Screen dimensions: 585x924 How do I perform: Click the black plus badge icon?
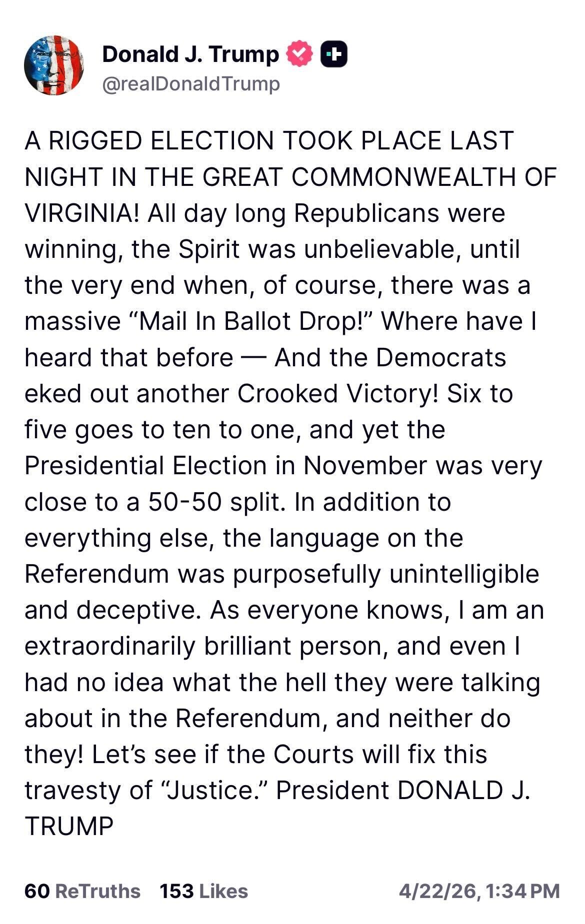(x=334, y=55)
